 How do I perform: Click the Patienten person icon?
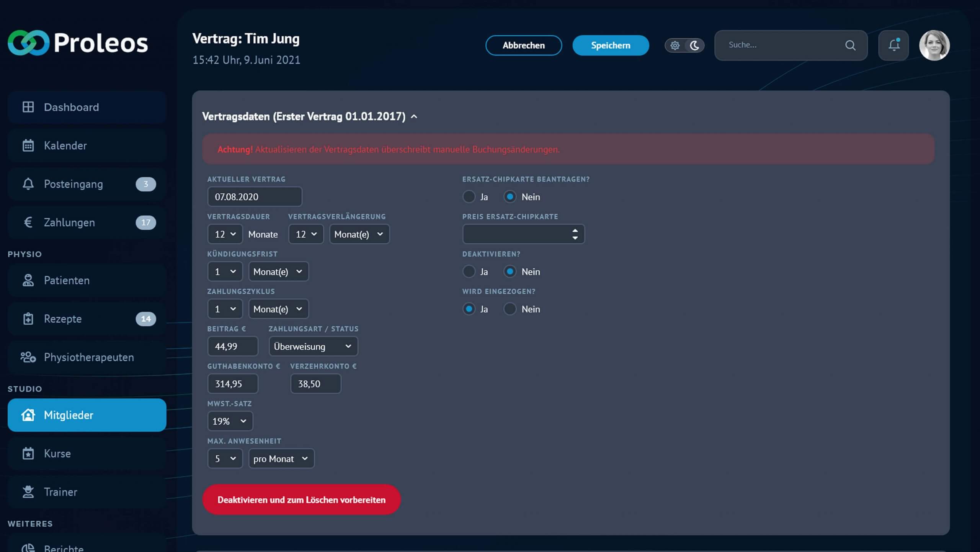28,280
